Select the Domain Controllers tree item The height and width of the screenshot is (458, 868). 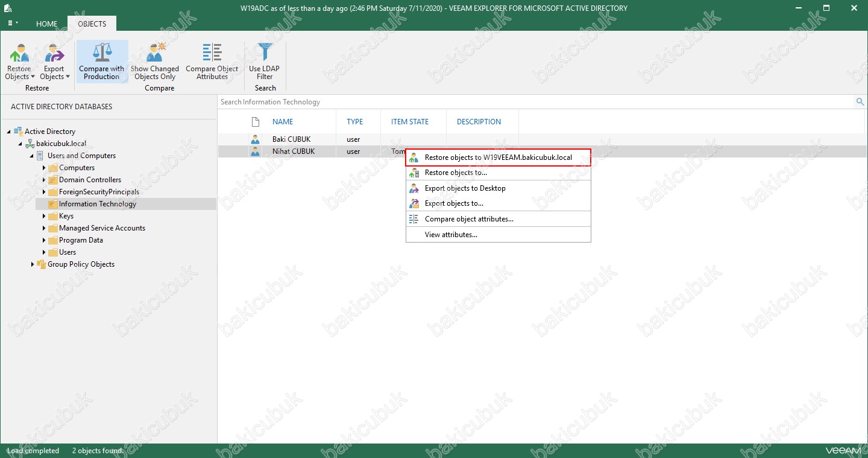(x=90, y=180)
